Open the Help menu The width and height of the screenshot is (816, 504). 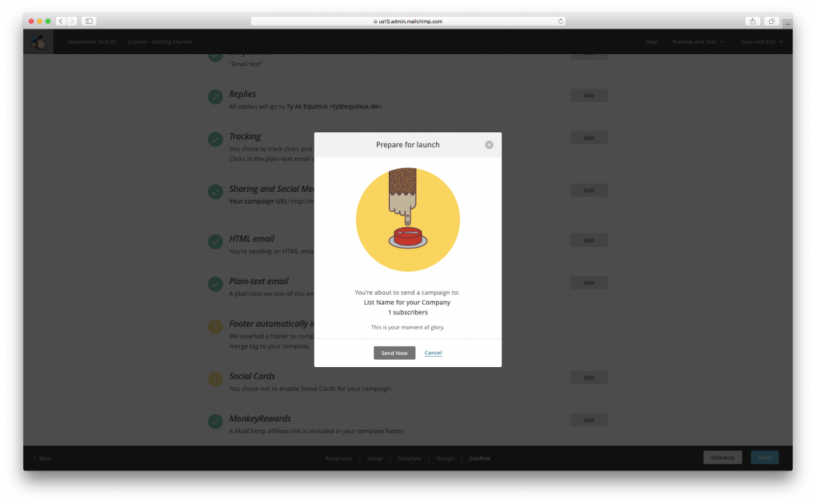[651, 41]
